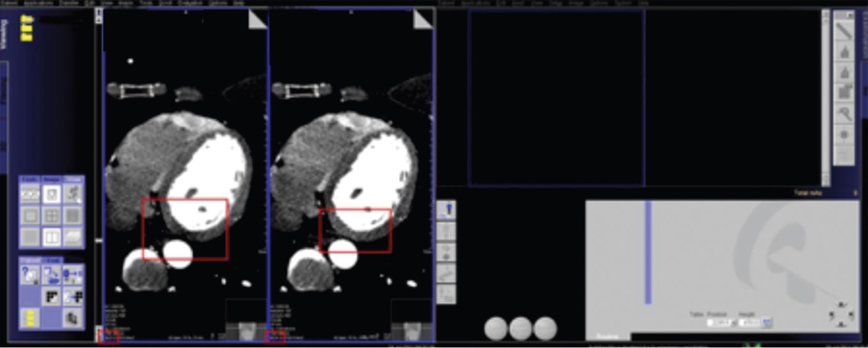Click the magnifier tool in right toolbar
Image resolution: width=868 pixels, height=348 pixels.
(844, 113)
